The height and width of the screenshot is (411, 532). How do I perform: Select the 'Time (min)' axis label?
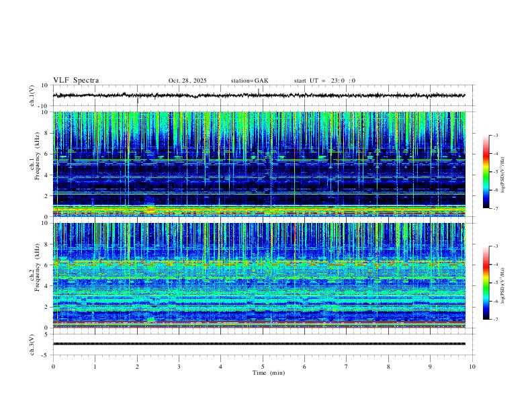[269, 373]
